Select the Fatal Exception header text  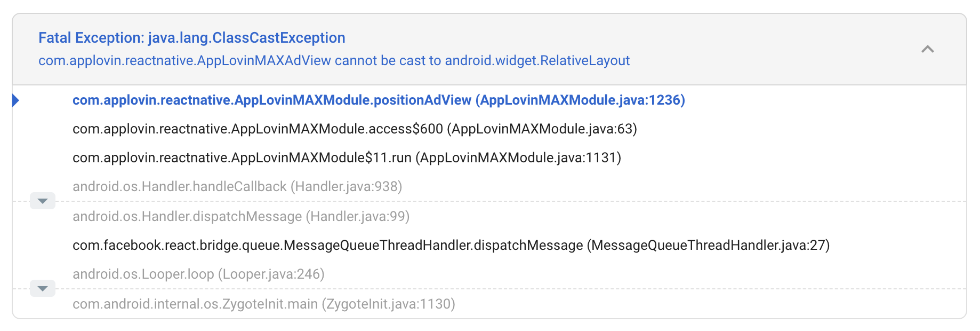tap(191, 37)
